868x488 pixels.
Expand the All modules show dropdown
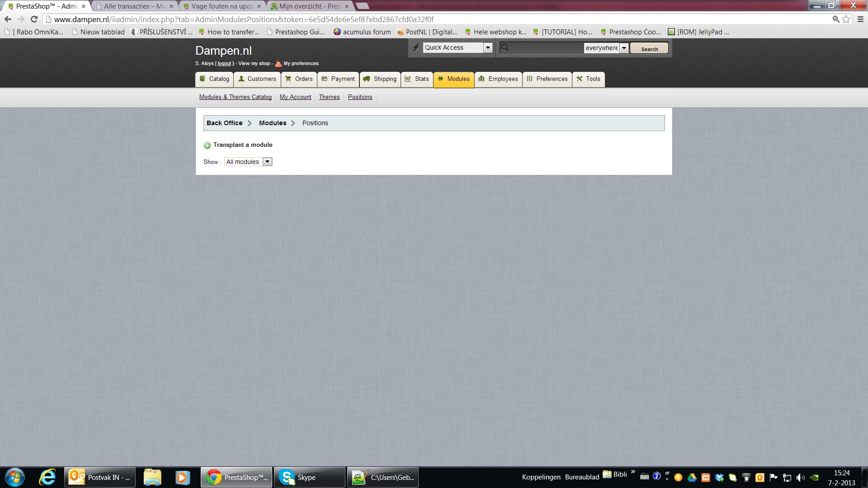tap(267, 162)
